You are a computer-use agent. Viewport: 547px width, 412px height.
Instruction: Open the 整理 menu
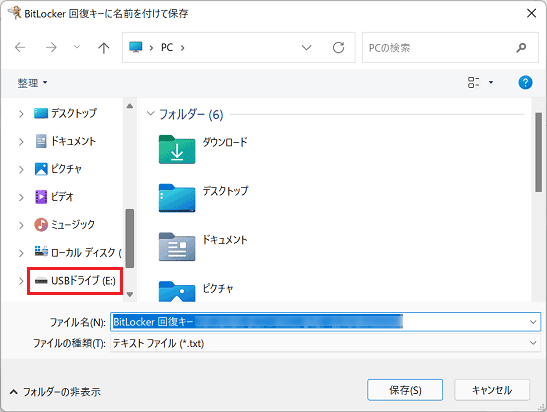(32, 83)
